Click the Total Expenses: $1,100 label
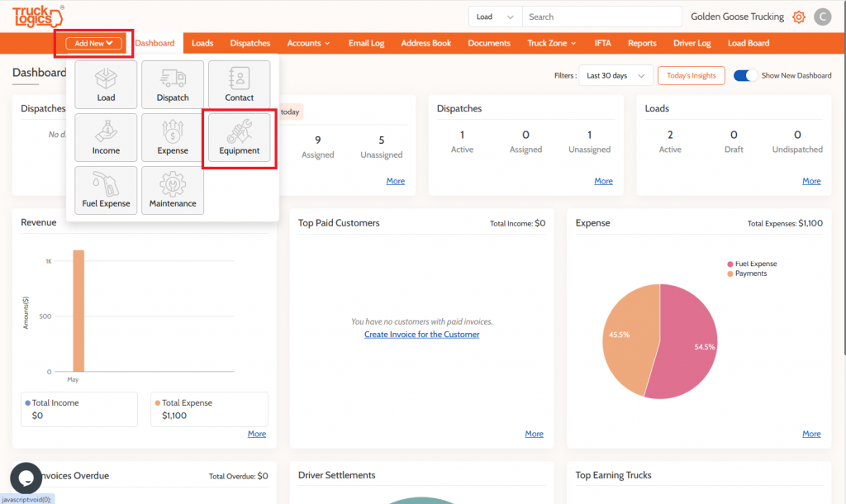846x504 pixels. click(785, 223)
